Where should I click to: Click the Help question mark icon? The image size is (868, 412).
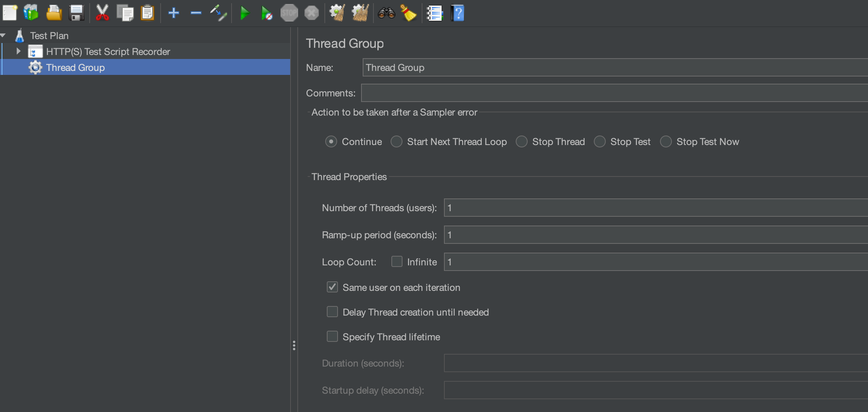click(458, 13)
